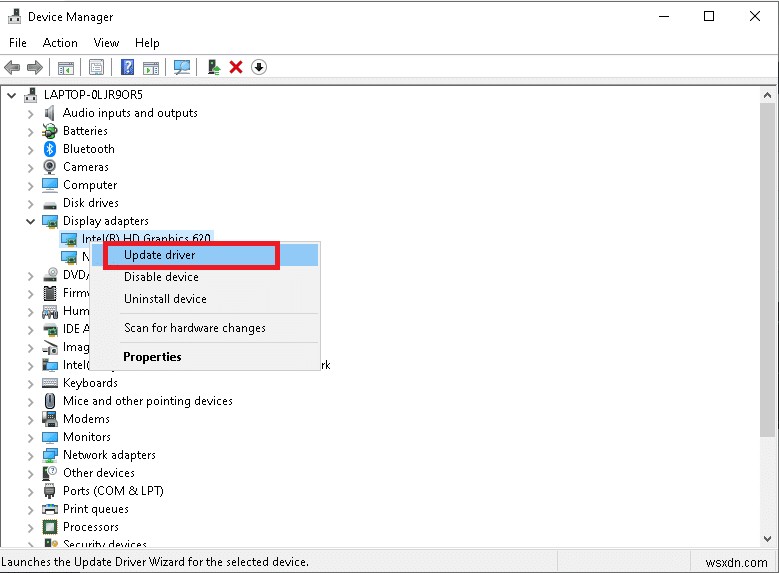Click the Modems category icon
The image size is (779, 573).
[50, 418]
